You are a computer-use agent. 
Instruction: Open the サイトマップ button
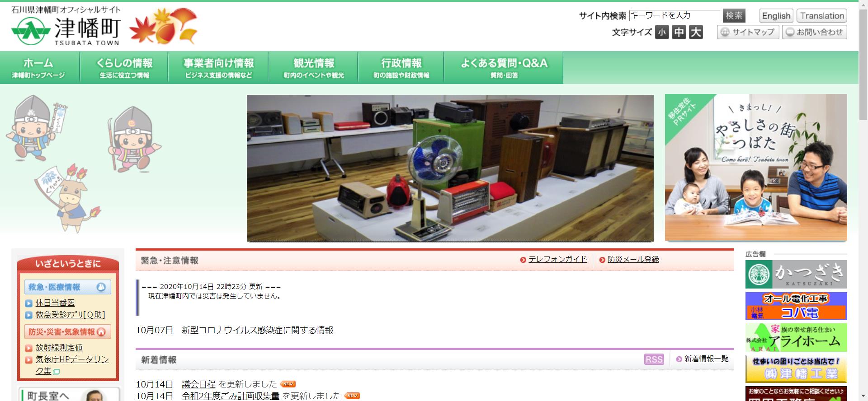pos(748,32)
